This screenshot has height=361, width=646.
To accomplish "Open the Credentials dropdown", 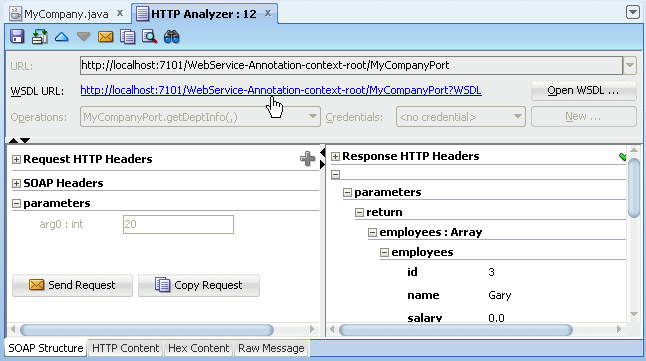I will click(x=461, y=117).
